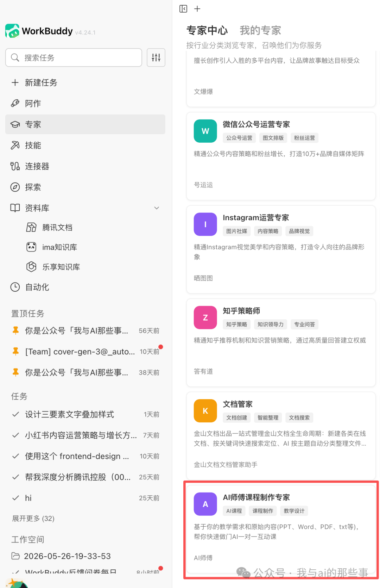Screen dimensions: 380x588
Task: Click the 资料库 book icon
Action: [x=15, y=208]
